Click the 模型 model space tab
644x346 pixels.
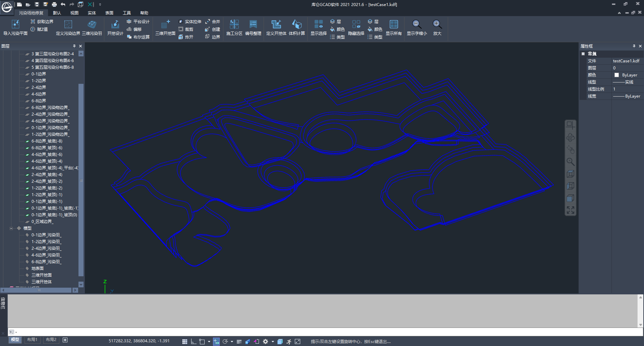coord(15,340)
